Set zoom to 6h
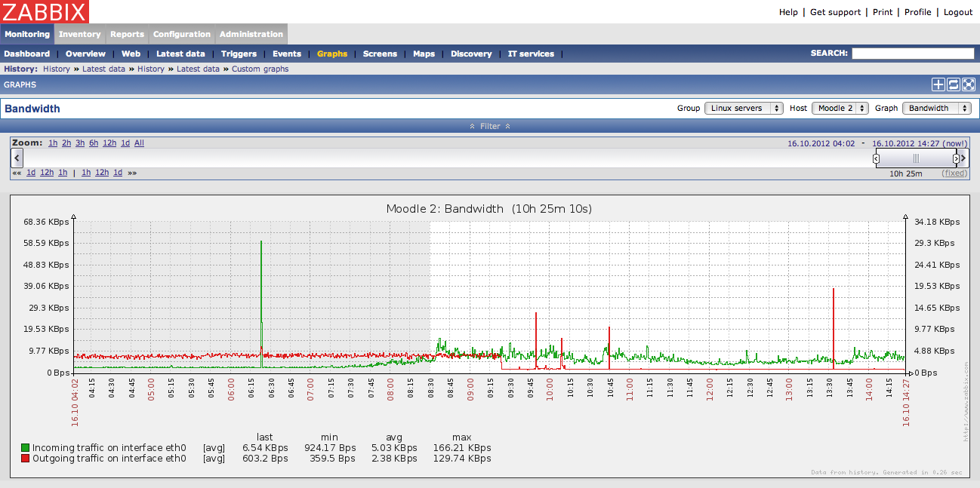Screen dimensions: 980x488 [x=94, y=143]
